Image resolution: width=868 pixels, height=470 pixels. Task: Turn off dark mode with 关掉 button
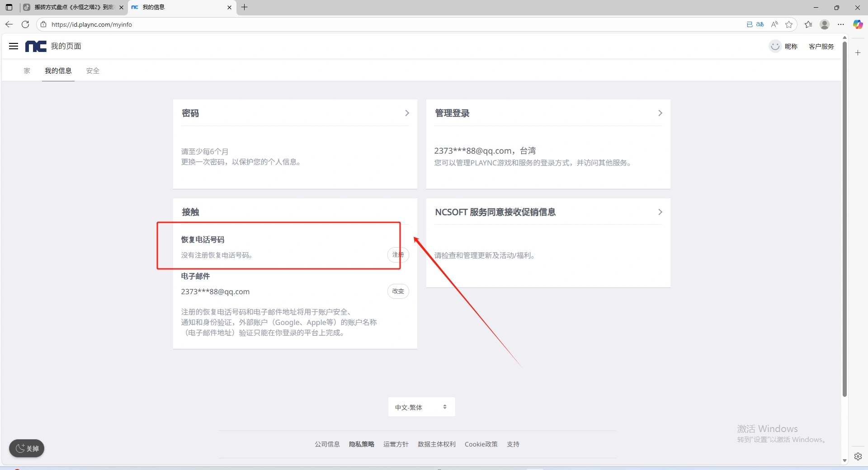click(27, 448)
